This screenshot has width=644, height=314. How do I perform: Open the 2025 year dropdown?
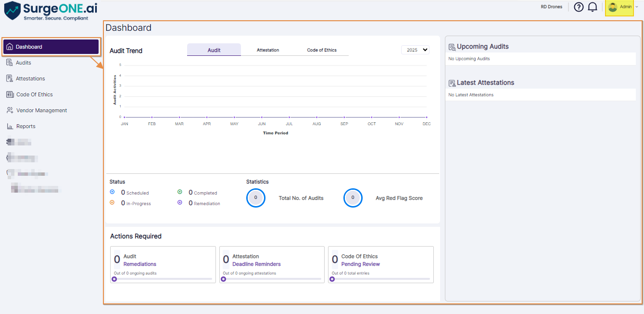pyautogui.click(x=415, y=50)
